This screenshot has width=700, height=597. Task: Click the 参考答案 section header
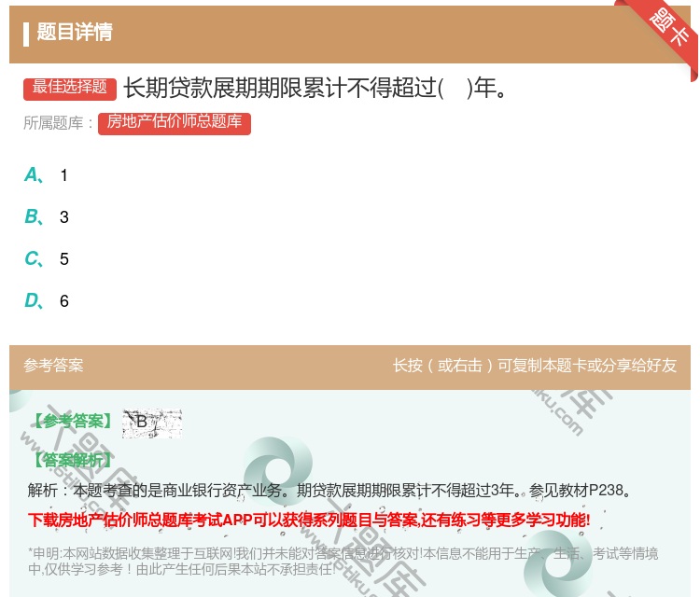53,366
